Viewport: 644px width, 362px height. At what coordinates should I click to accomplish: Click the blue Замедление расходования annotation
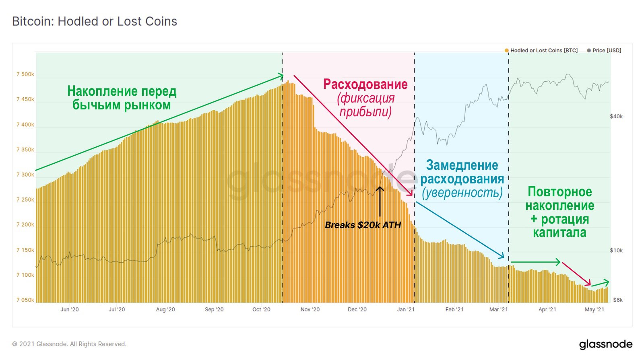[462, 172]
